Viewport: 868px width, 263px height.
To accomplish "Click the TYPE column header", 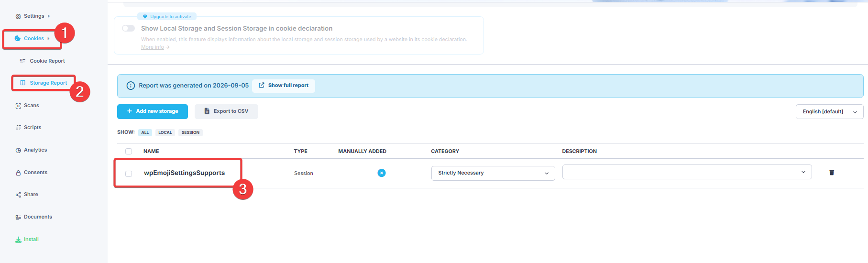I will 300,151.
